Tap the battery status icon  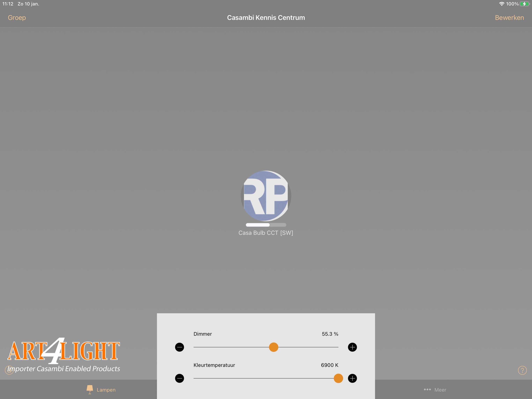(525, 4)
